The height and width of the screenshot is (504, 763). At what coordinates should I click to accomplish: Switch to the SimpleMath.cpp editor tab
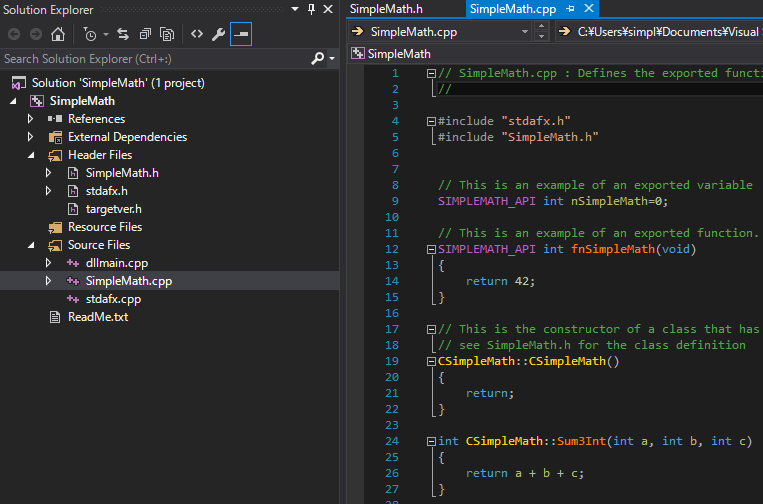coord(513,9)
